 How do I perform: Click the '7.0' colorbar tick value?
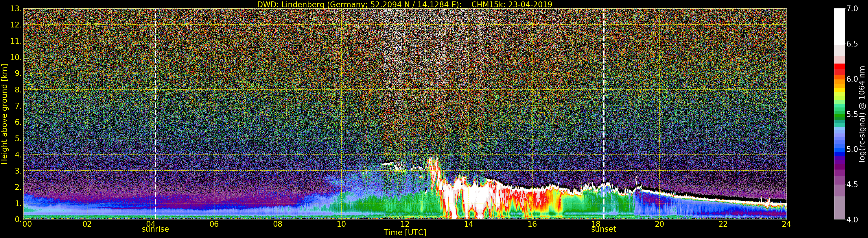852,9
